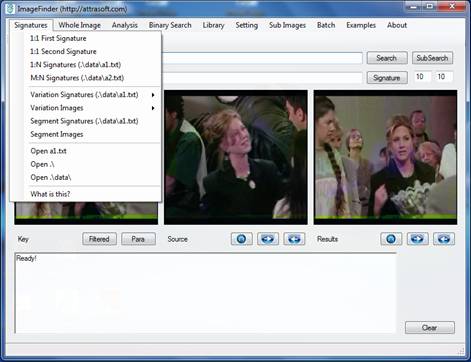This screenshot has width=471, height=362.
Task: Open the Examples menu
Action: pos(361,25)
